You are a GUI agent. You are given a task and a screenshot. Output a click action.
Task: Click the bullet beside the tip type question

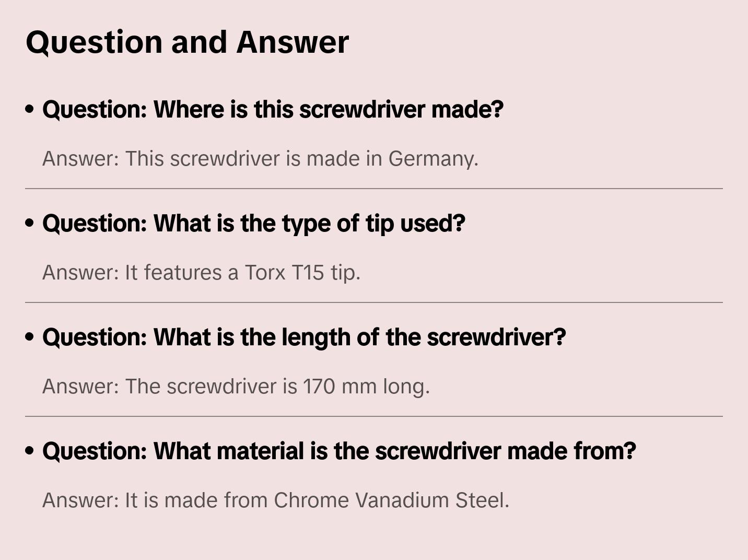(x=30, y=223)
